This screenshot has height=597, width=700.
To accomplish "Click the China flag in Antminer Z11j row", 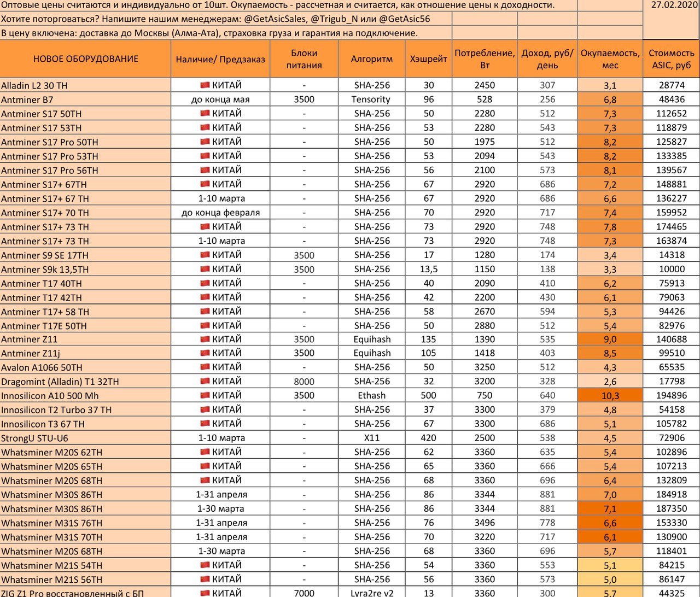I will tap(205, 353).
